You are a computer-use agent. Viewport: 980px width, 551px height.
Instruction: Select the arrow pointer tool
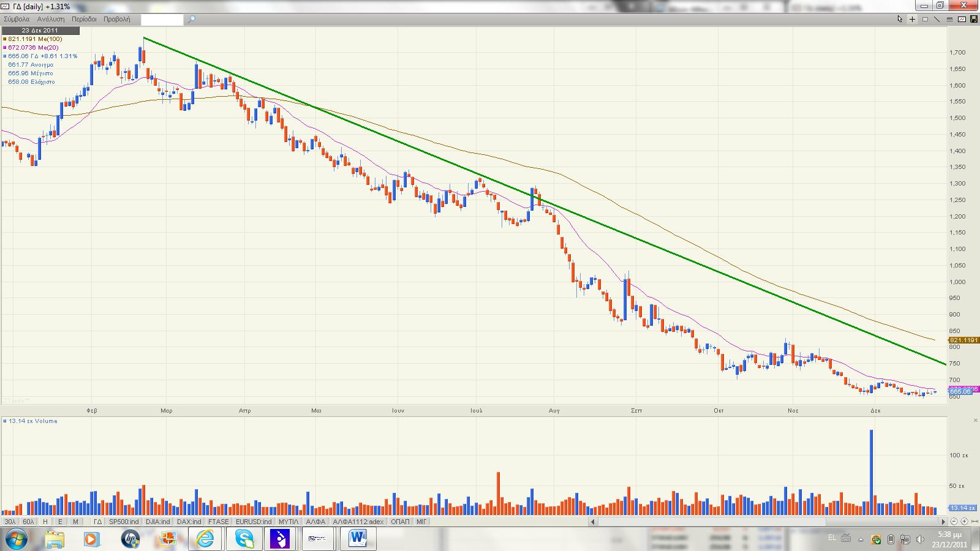tap(900, 19)
